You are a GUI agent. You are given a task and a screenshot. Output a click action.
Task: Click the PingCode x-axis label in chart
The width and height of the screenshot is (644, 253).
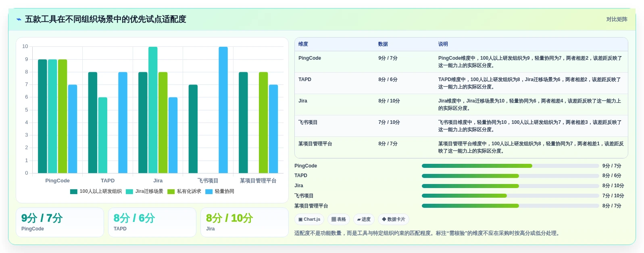pos(57,181)
